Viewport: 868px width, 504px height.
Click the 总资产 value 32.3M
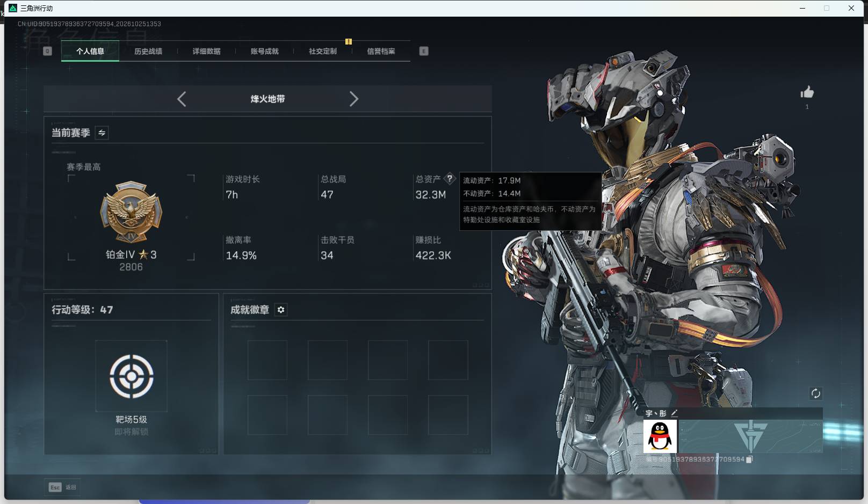431,195
